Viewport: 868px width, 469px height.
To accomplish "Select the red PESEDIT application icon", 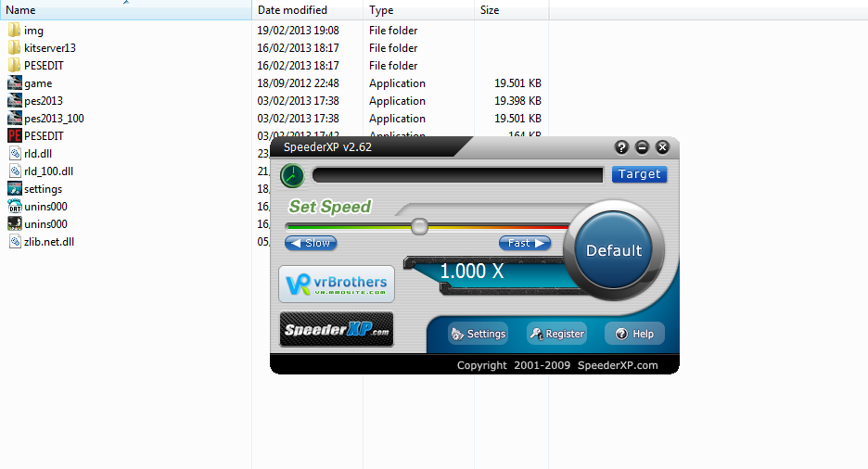I will [x=15, y=135].
